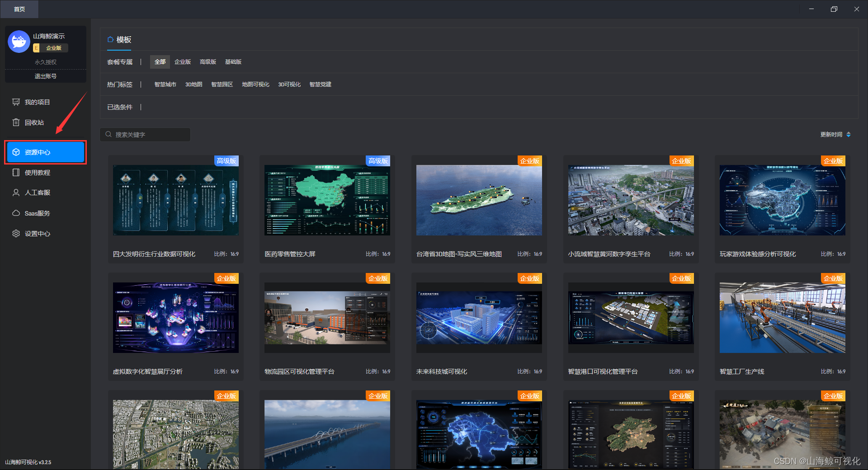868x470 pixels.
Task: Select the 地图可视化 hot tag
Action: (255, 85)
